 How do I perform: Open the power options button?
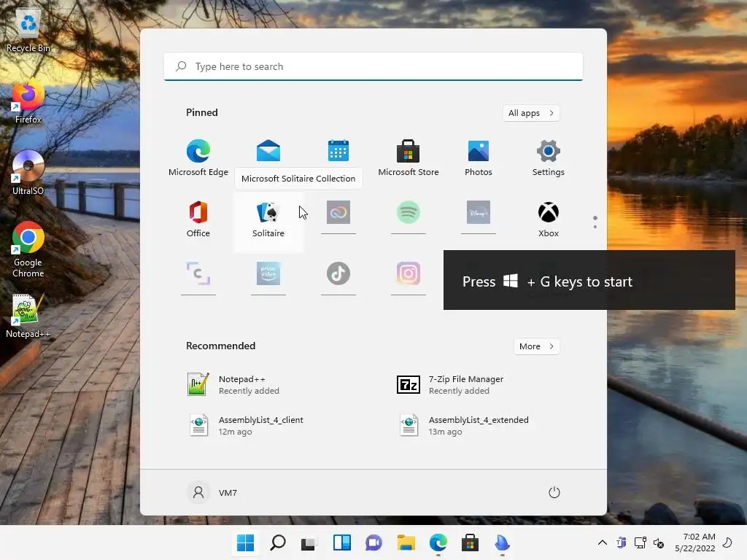[x=554, y=492]
